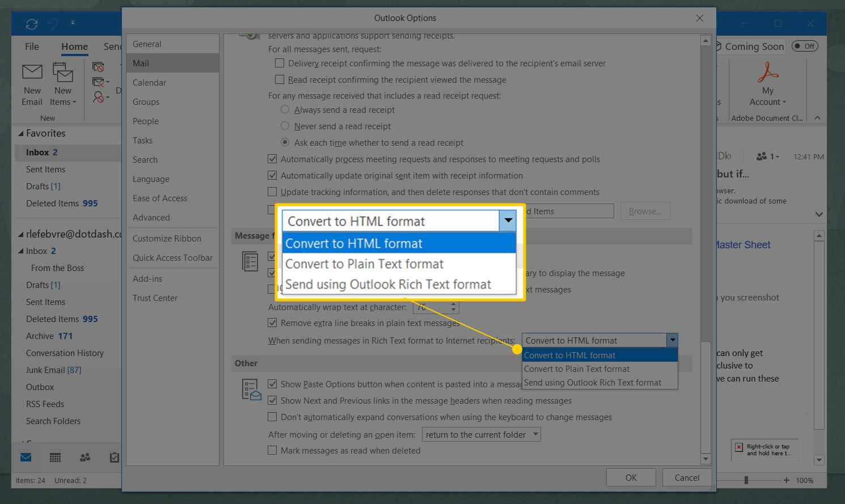Viewport: 845px width, 504px height.
Task: Click the Ignore conversation icon in ribbon
Action: pyautogui.click(x=99, y=67)
